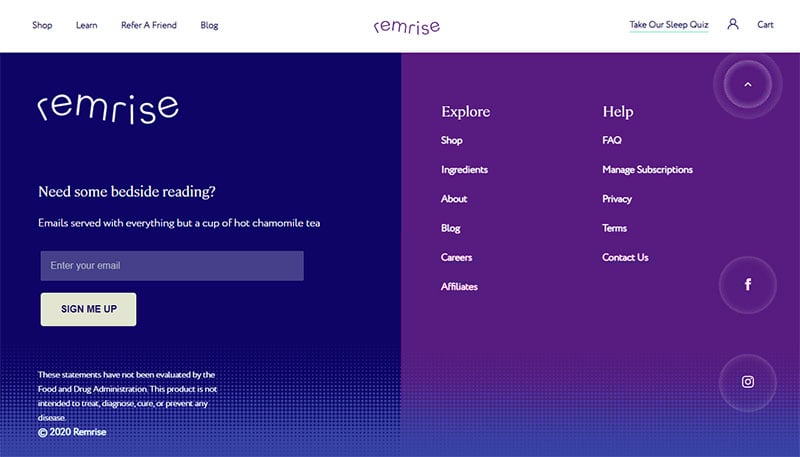Open Shop under Explore
This screenshot has width=800, height=457.
click(452, 140)
